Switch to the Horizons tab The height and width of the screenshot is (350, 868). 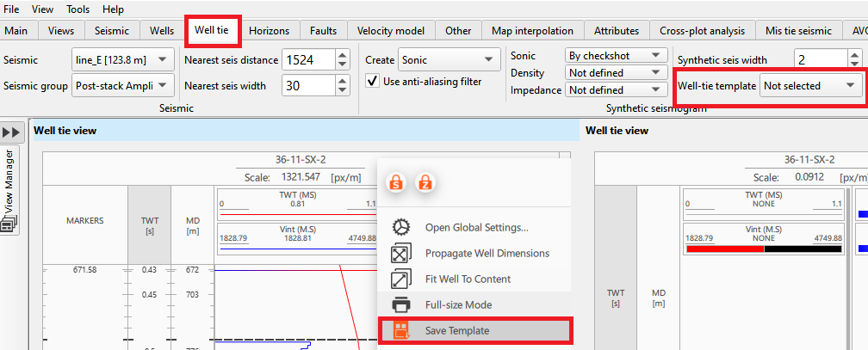coord(269,30)
